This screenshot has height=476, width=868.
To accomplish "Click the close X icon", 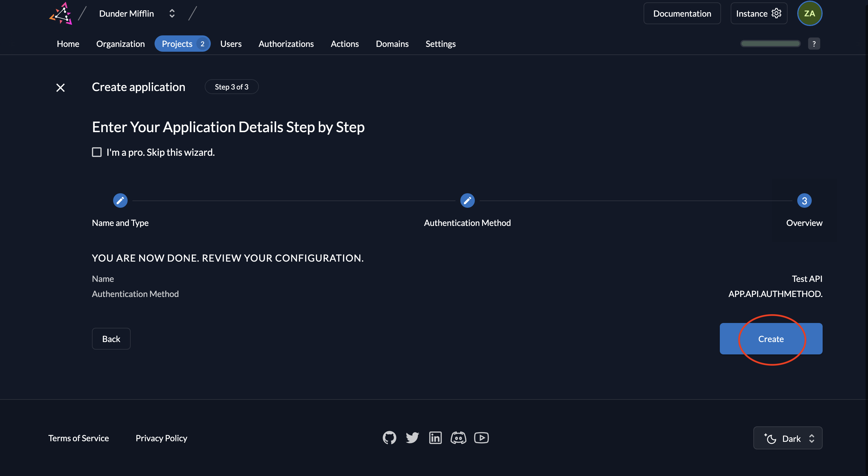I will [x=60, y=87].
